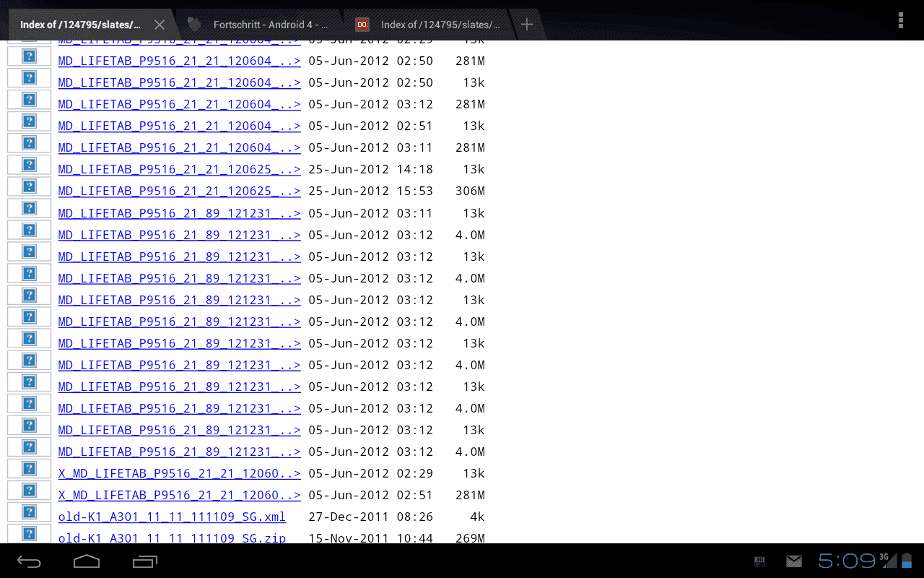
Task: Tap the Android back navigation icon
Action: click(30, 561)
